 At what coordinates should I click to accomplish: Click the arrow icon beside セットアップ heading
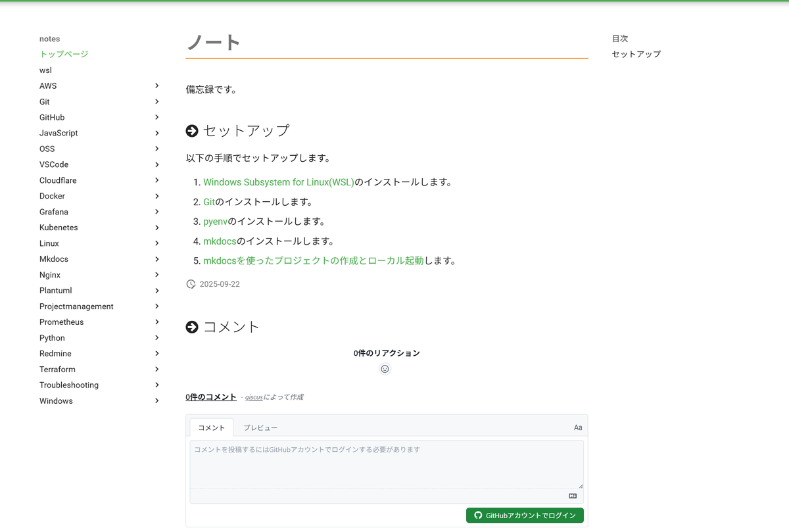pos(192,131)
